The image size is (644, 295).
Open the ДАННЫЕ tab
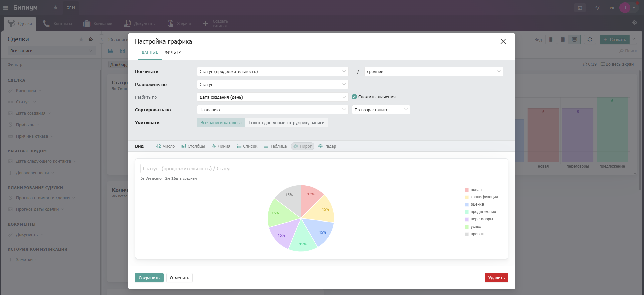[150, 53]
